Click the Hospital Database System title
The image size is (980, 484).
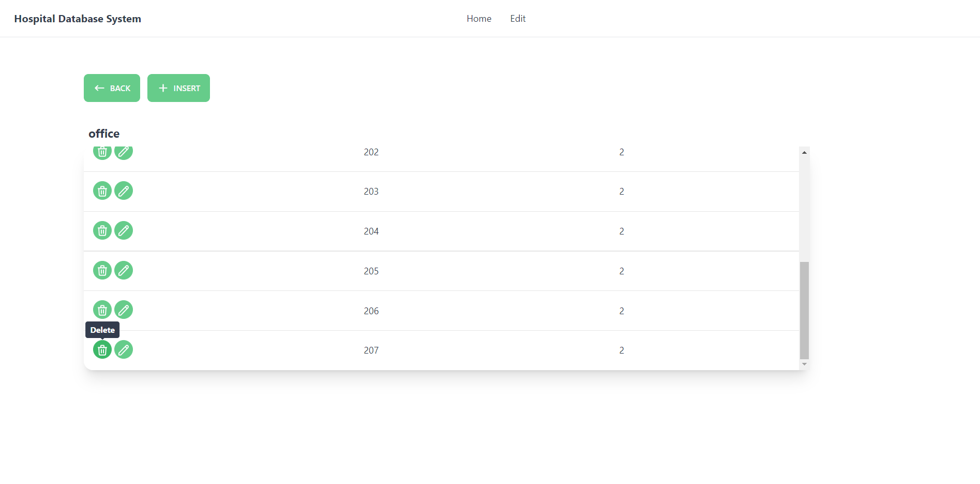[78, 19]
